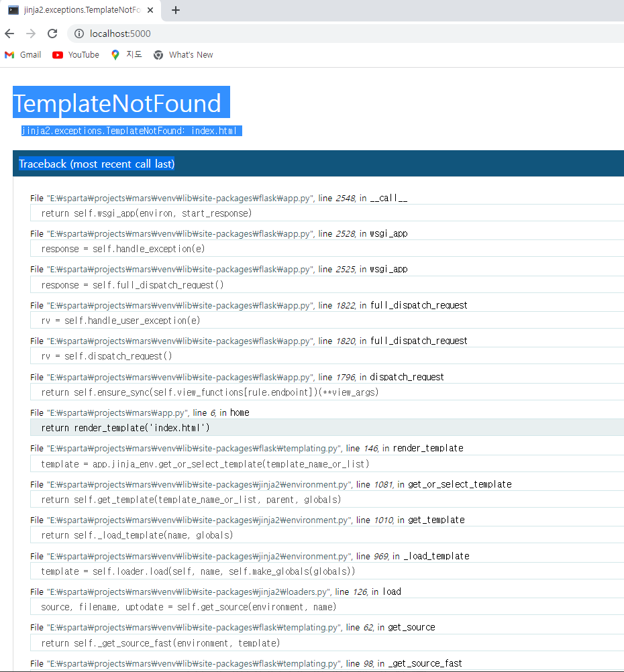Click code line return self.ensure_sync(self.view_functions...
The width and height of the screenshot is (624, 672).
click(x=327, y=392)
